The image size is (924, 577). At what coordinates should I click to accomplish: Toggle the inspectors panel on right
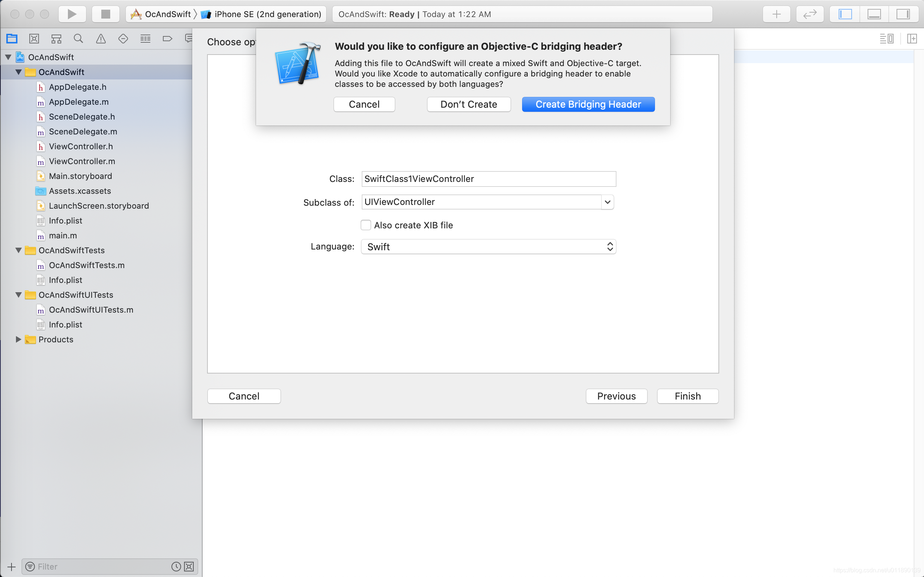click(902, 14)
